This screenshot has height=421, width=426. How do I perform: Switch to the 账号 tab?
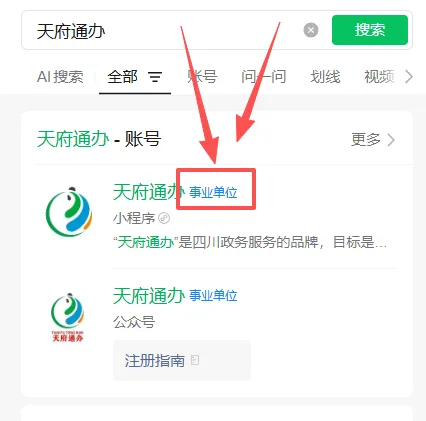202,77
